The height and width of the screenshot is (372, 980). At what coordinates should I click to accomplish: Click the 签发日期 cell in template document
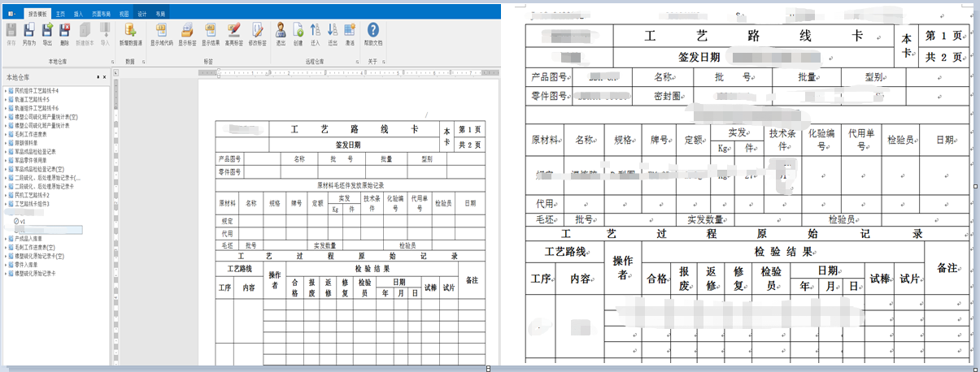coord(347,145)
